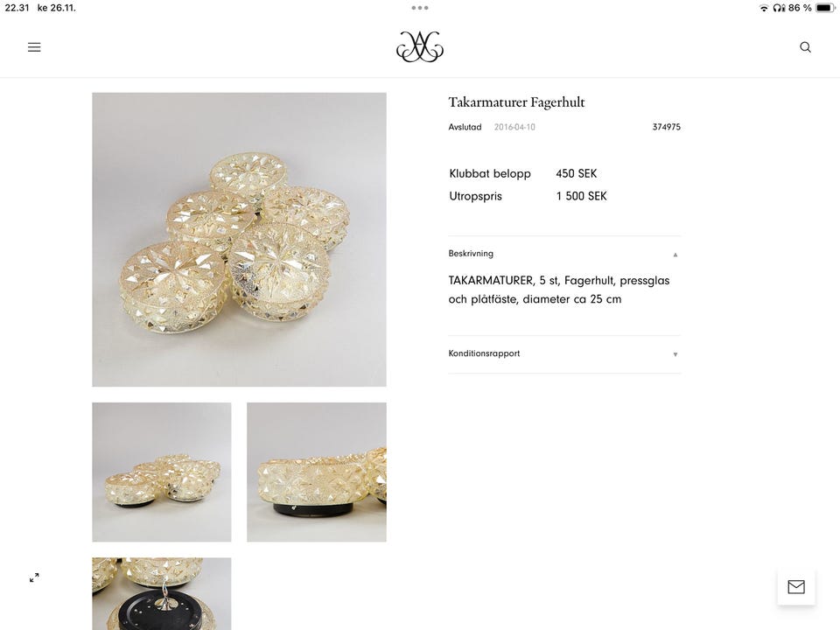840x630 pixels.
Task: Click the Beskrivning heading
Action: click(x=471, y=254)
